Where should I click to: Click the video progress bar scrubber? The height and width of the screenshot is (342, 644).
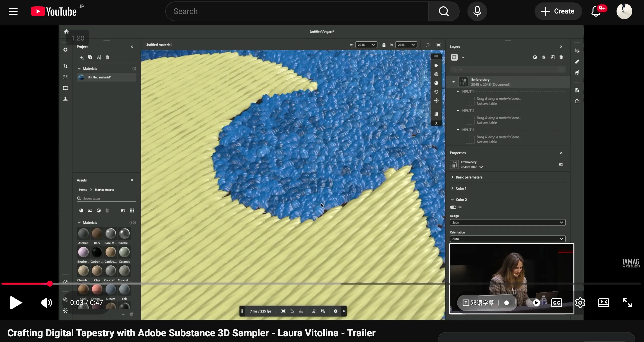(50, 283)
